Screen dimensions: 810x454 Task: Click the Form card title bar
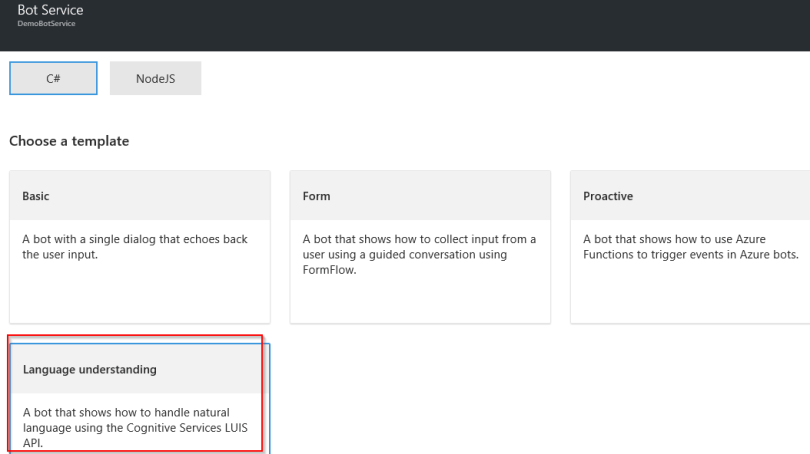pyautogui.click(x=420, y=196)
